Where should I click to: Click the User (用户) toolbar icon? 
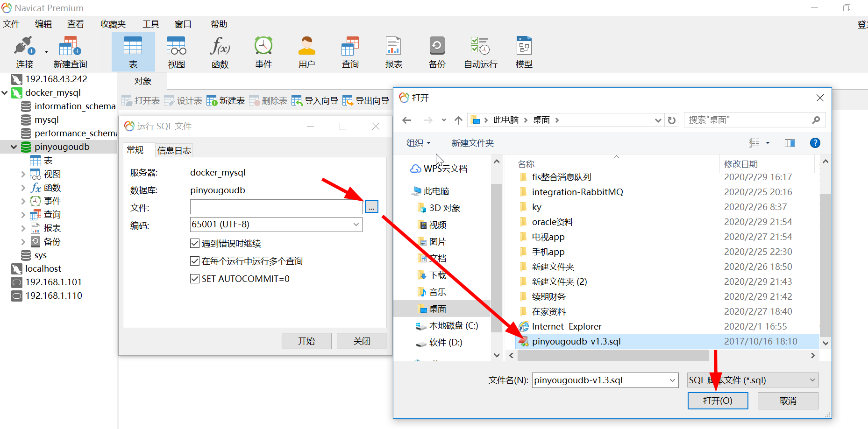pos(307,52)
